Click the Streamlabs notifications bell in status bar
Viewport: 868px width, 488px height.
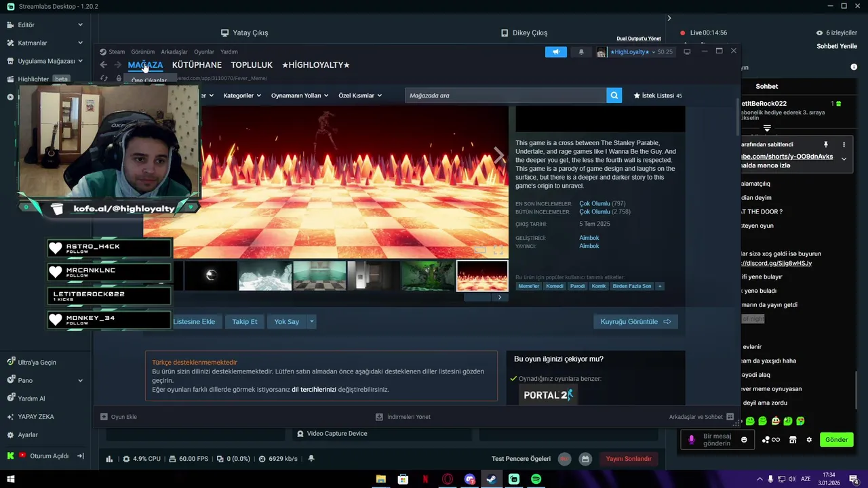tap(311, 459)
